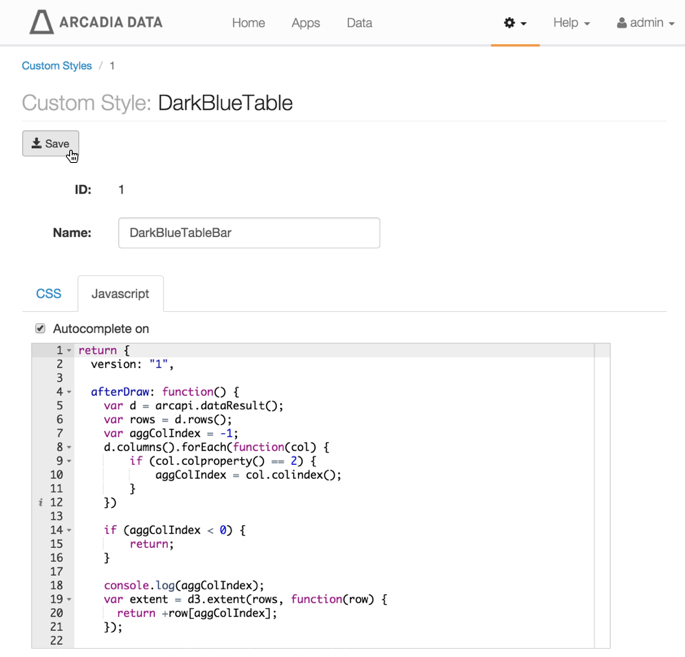
Task: Click the info marker on line 12
Action: click(x=41, y=503)
